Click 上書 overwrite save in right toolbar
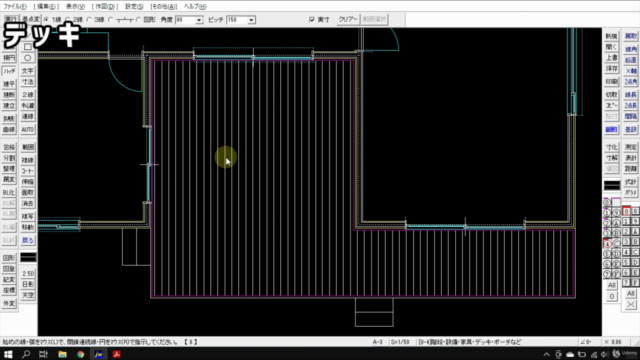The width and height of the screenshot is (640, 360). (611, 58)
